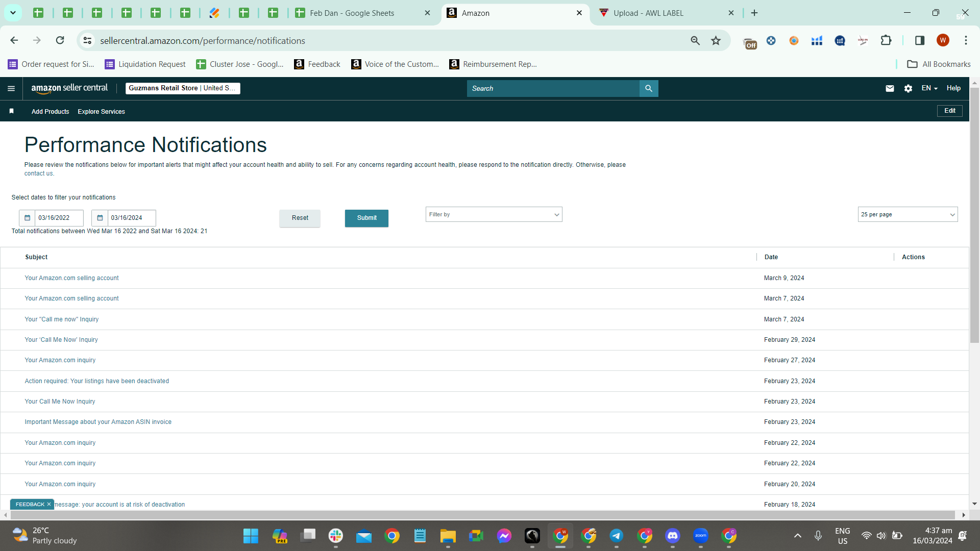Open the buyer messages envelope icon
Screen dimensions: 980x551
pyautogui.click(x=890, y=88)
